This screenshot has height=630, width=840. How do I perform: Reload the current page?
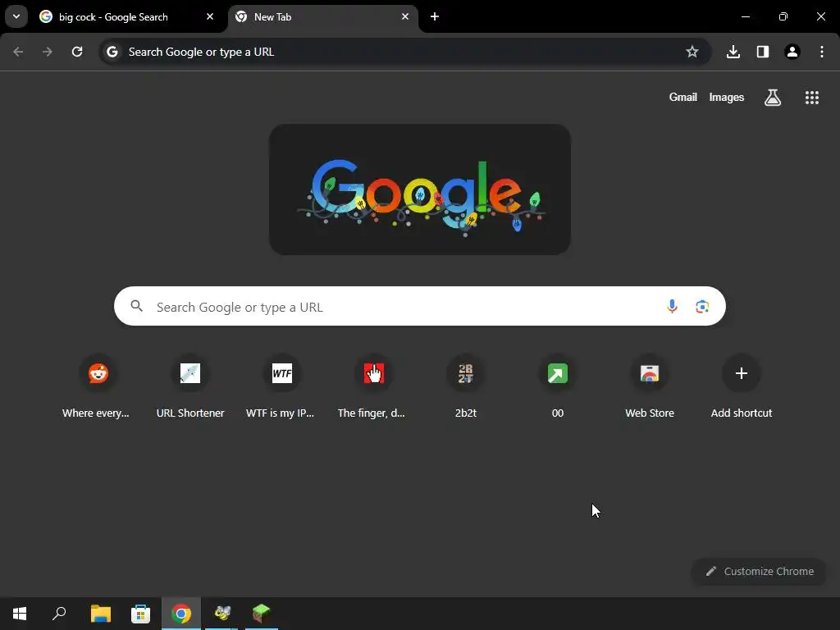pos(77,52)
